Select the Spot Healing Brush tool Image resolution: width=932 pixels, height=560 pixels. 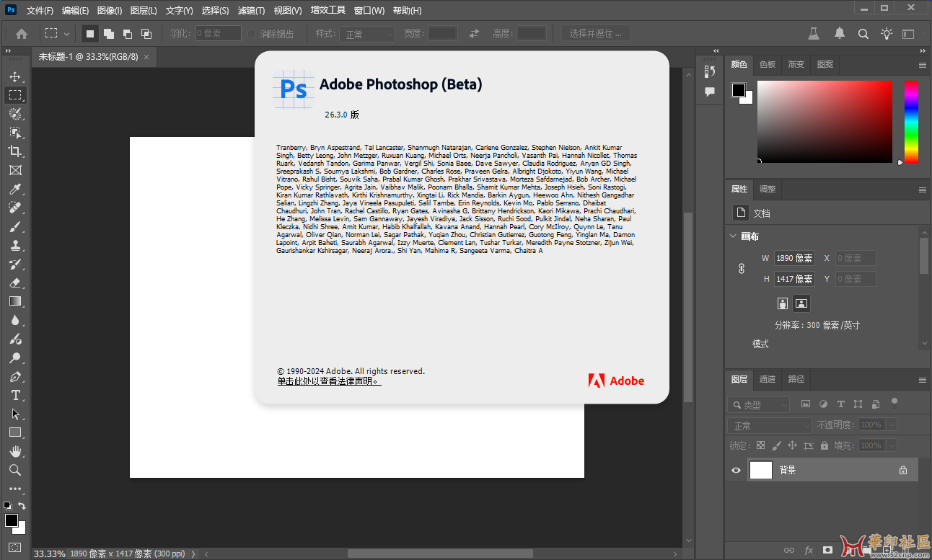tap(15, 208)
